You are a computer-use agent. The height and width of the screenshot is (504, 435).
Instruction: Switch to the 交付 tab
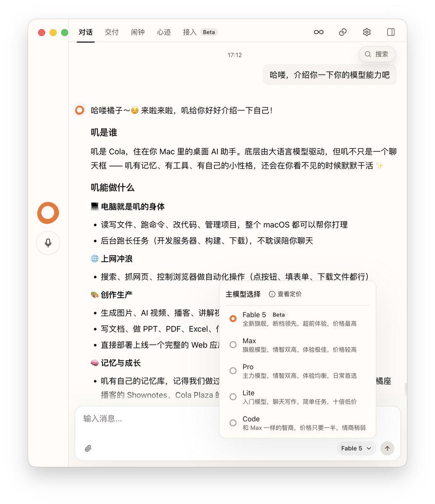click(x=111, y=32)
